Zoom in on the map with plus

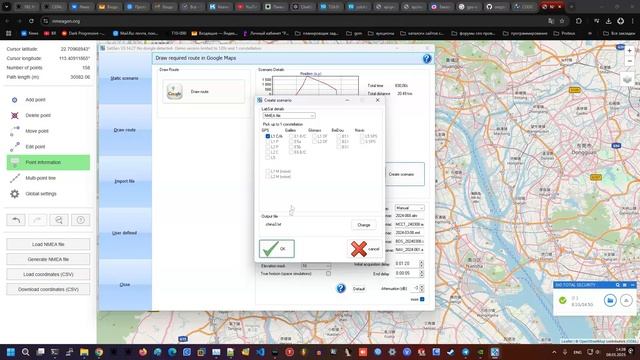629,51
